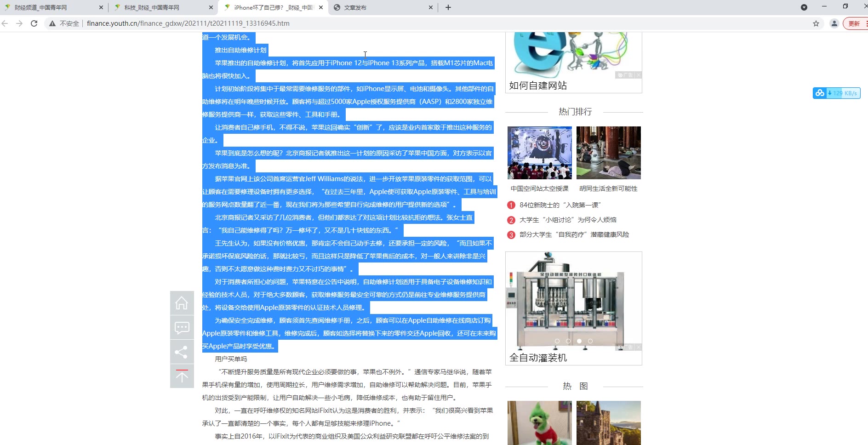
Task: Close the 文章发布 tab
Action: tap(431, 8)
